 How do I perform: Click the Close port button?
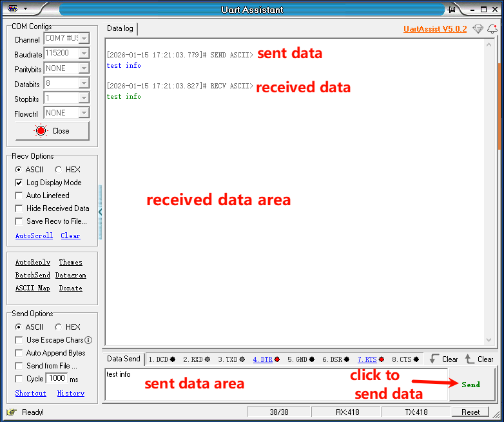52,131
